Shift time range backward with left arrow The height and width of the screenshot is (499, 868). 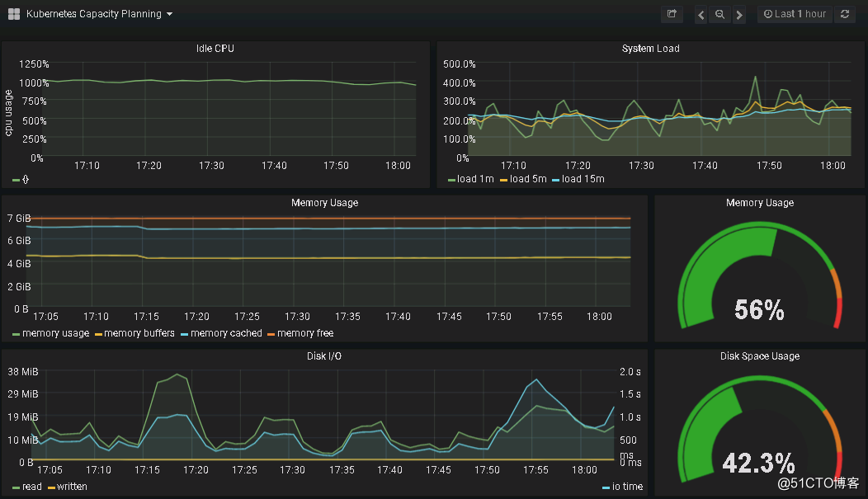[x=701, y=14]
